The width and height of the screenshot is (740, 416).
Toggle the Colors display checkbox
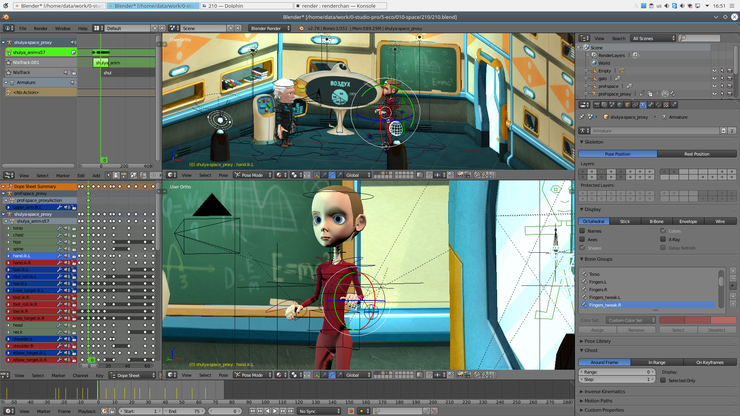pos(663,231)
